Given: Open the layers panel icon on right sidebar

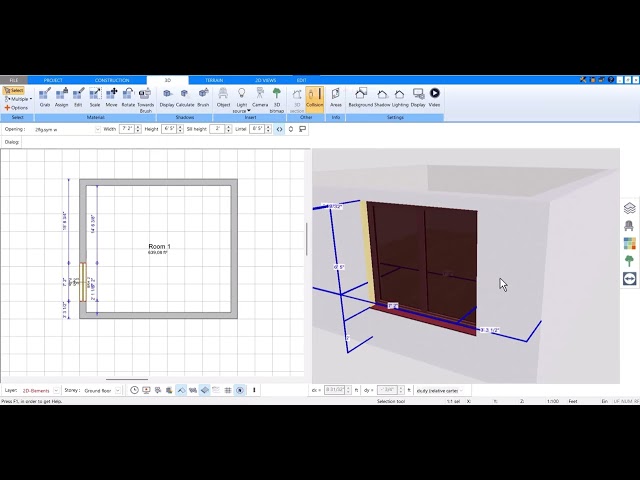Looking at the screenshot, I should pyautogui.click(x=629, y=208).
